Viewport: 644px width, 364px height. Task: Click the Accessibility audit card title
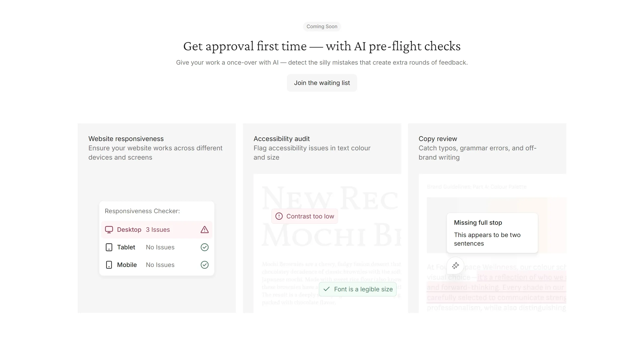click(x=281, y=139)
